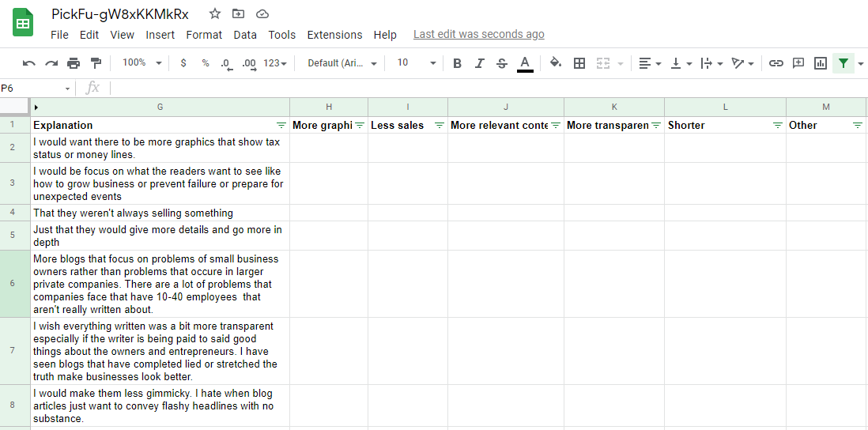Click the 'Last edit was seconds ago' link
Screen dimensions: 868x430
tap(478, 35)
